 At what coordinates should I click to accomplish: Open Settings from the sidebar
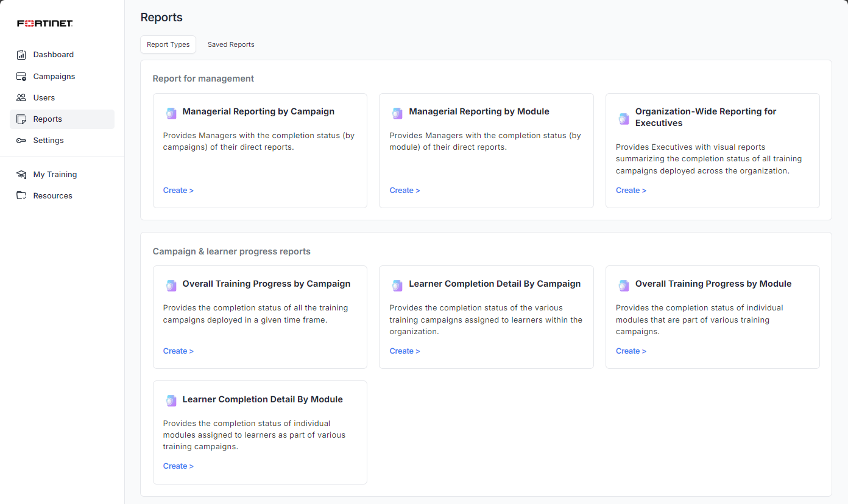[x=62, y=141]
